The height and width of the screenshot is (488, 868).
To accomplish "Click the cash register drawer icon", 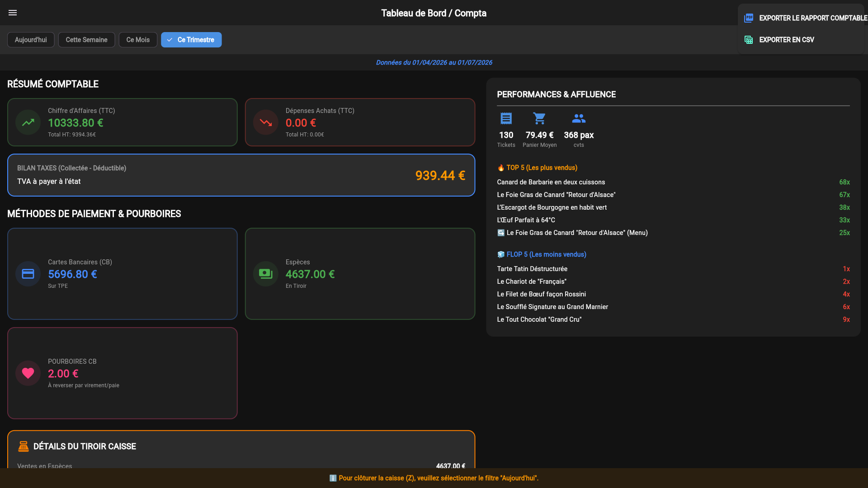I will click(24, 446).
